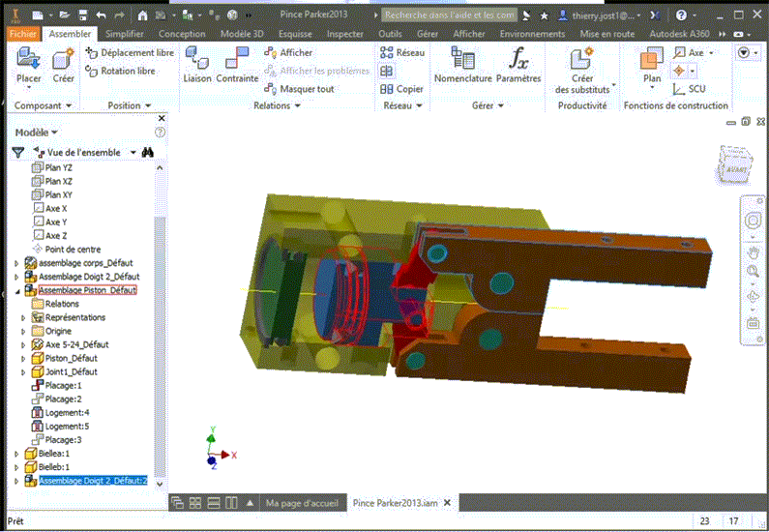
Task: Close the Pince Parker2013.iam tab
Action: pos(447,503)
